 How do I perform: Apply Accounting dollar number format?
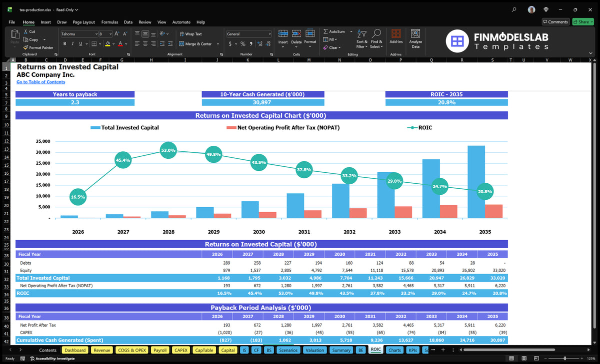pos(230,44)
